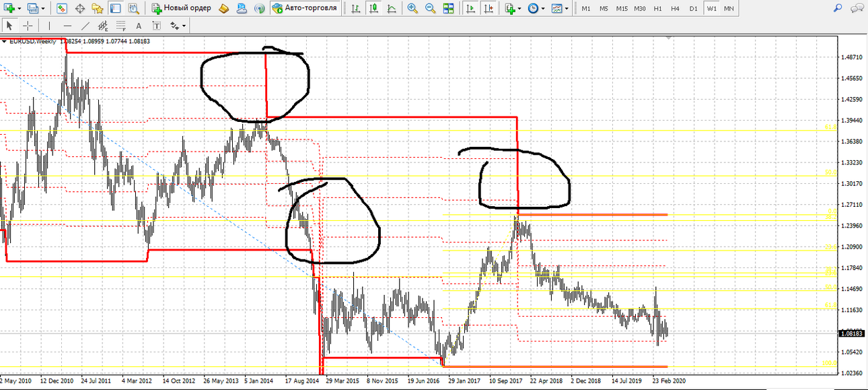Expand the arrows objects dropdown
This screenshot has width=868, height=390.
pyautogui.click(x=184, y=26)
